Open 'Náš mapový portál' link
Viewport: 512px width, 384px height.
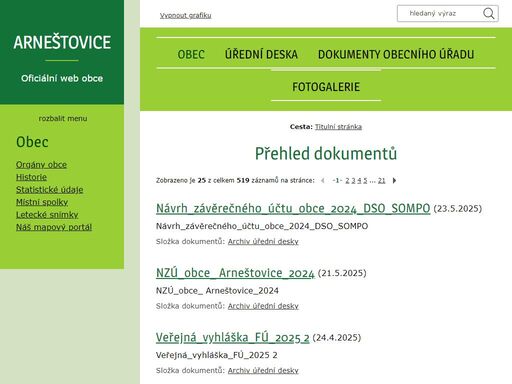54,227
